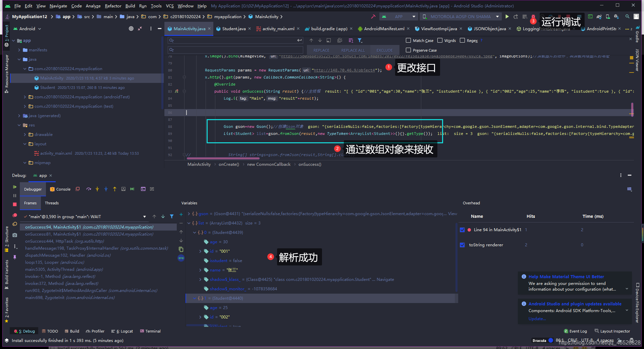Click the locate target icon in Project panel
Screen dimensions: 644x349
[131, 29]
